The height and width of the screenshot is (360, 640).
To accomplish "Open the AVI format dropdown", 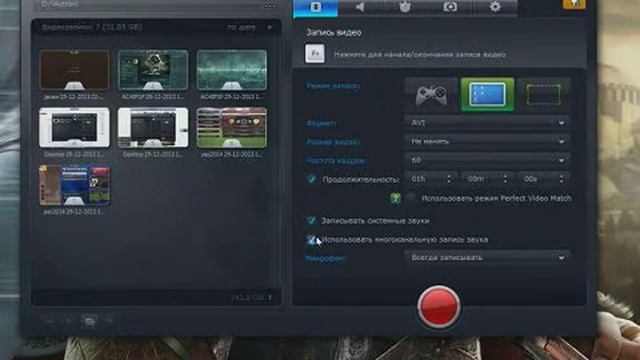I will pyautogui.click(x=487, y=122).
